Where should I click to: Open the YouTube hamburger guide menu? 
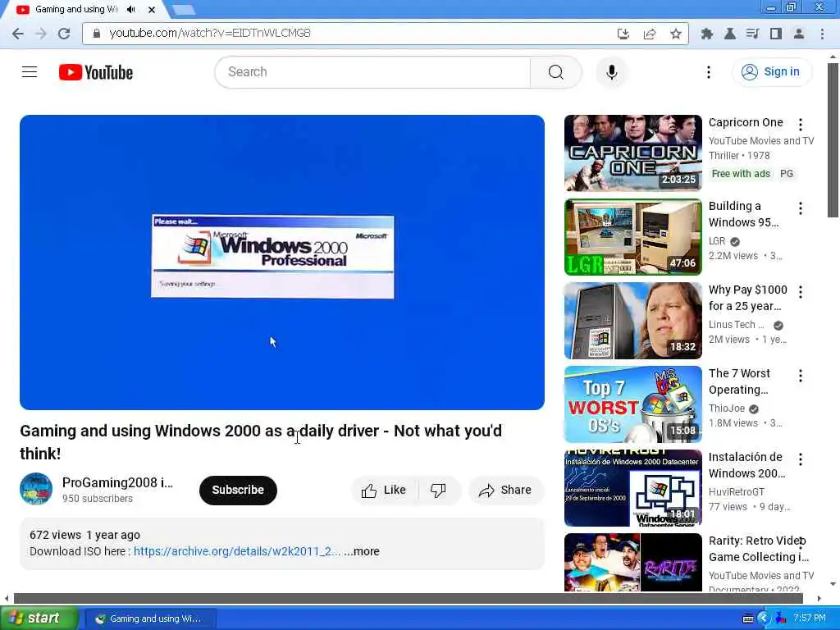[x=30, y=72]
